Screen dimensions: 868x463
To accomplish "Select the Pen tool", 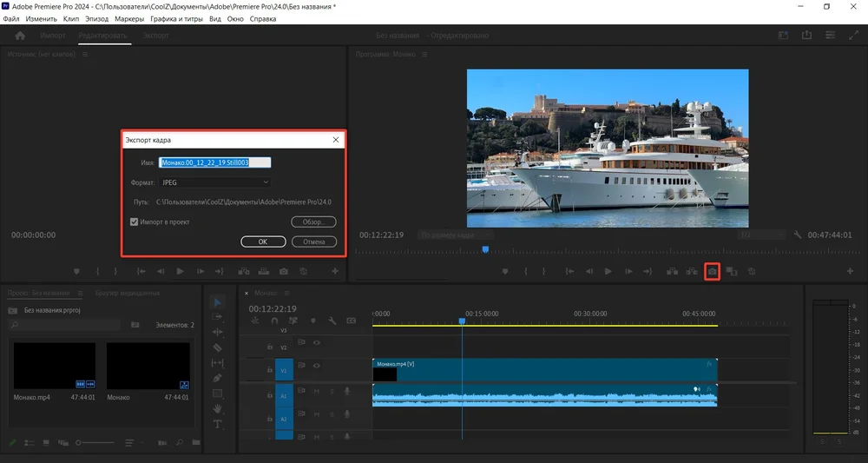I will tap(218, 378).
